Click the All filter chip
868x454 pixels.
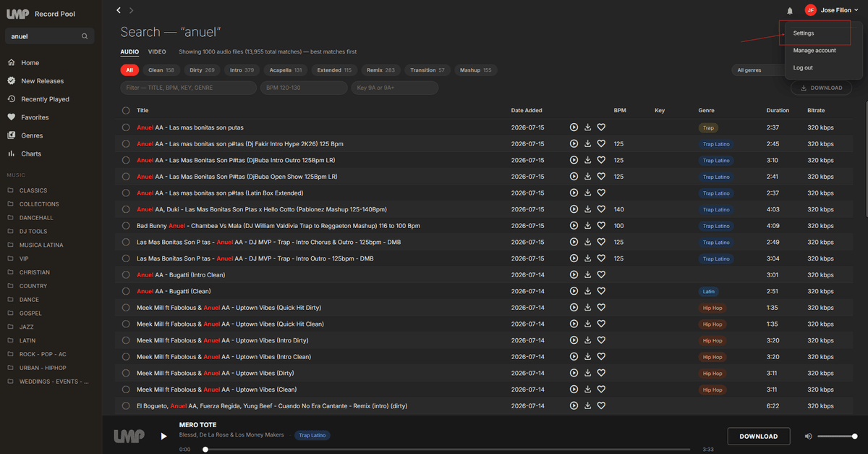pos(129,70)
